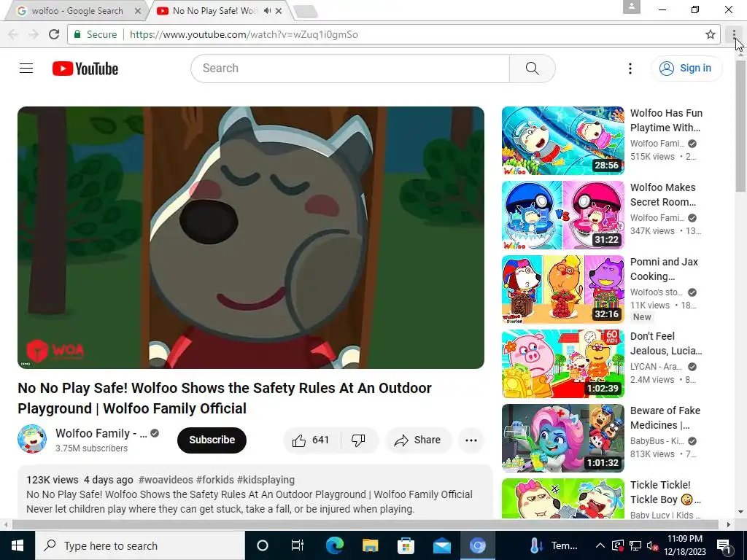Click the #woavideos hashtag
The width and height of the screenshot is (747, 560).
tap(166, 480)
